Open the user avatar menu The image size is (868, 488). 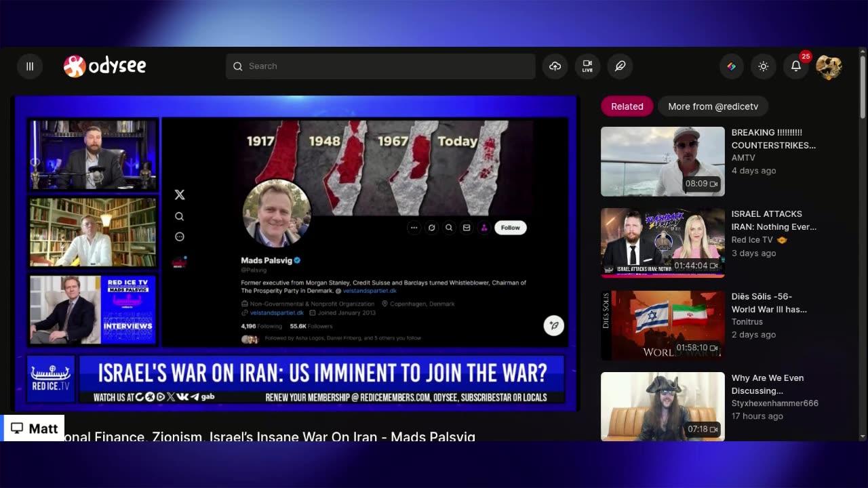pyautogui.click(x=829, y=66)
